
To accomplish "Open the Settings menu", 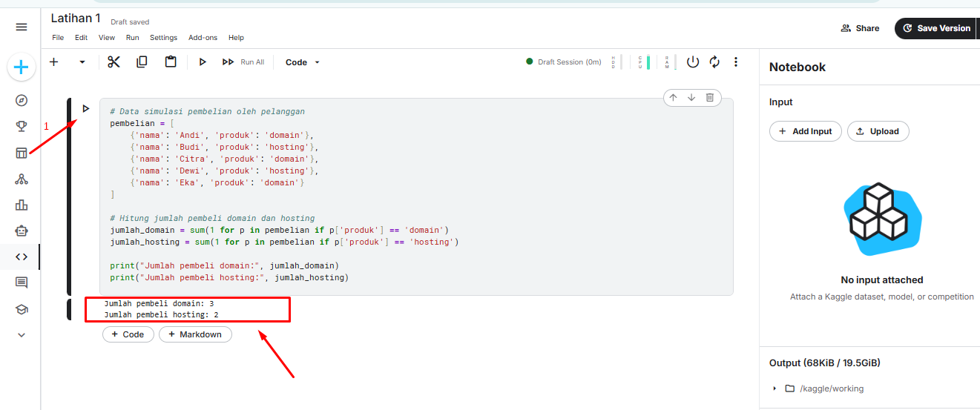I will tap(163, 38).
